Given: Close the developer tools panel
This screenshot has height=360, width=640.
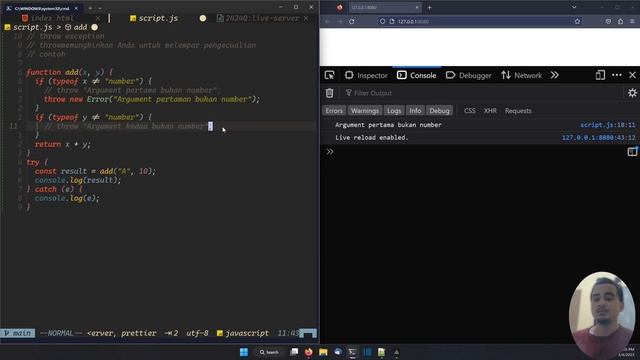Looking at the screenshot, I should pos(632,75).
